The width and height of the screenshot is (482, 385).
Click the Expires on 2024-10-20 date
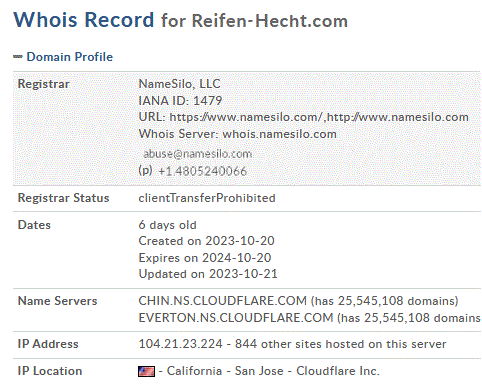coord(205,258)
